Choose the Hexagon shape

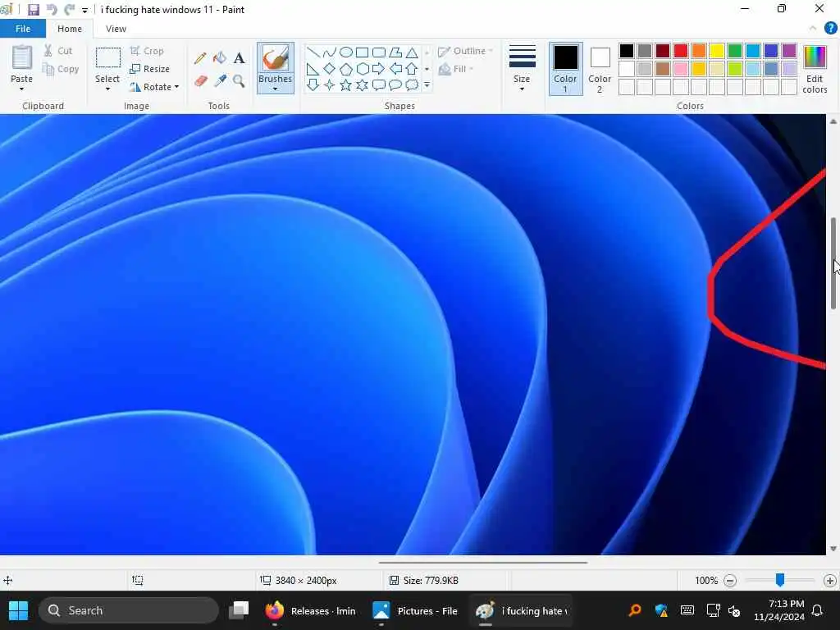click(x=363, y=69)
